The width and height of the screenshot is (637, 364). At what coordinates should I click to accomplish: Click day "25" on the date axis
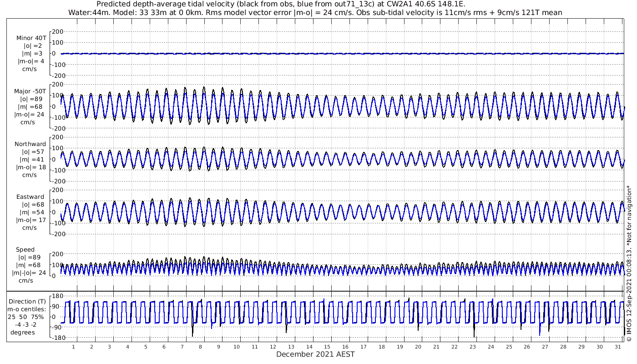pyautogui.click(x=509, y=347)
